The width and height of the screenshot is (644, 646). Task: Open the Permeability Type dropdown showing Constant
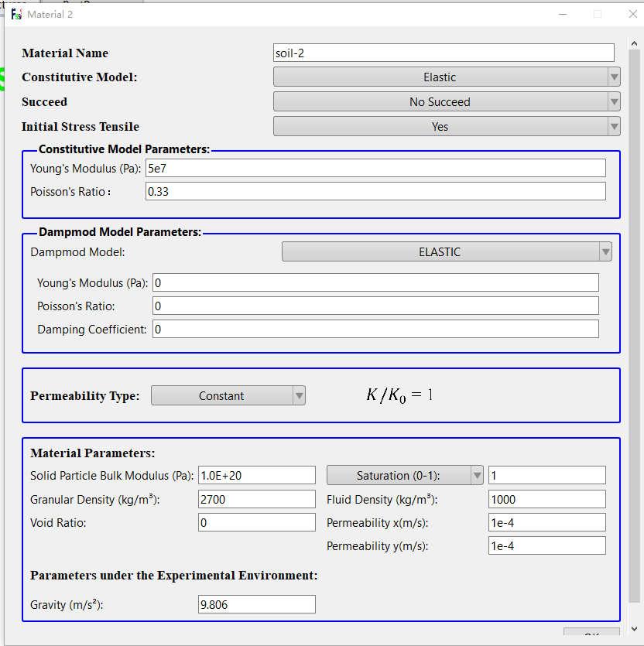228,395
